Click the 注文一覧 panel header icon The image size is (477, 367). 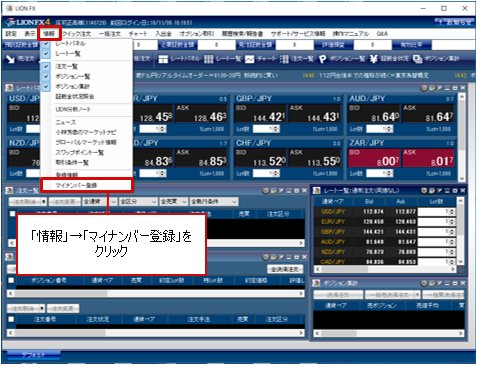point(9,190)
